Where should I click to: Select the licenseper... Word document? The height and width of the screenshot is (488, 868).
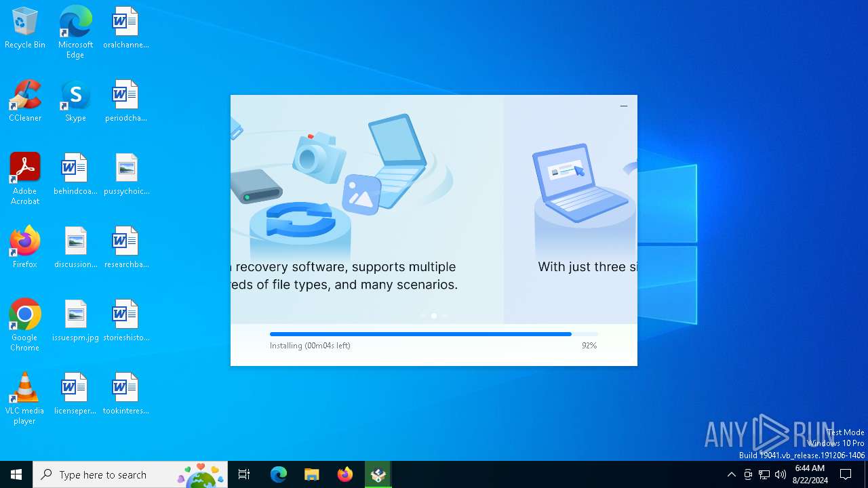coord(75,394)
